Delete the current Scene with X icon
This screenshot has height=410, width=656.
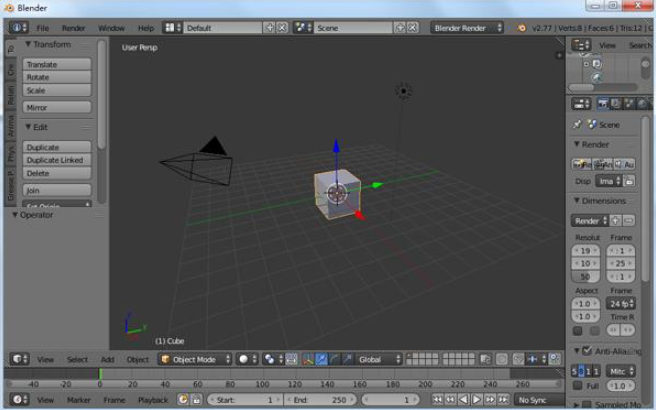click(413, 28)
